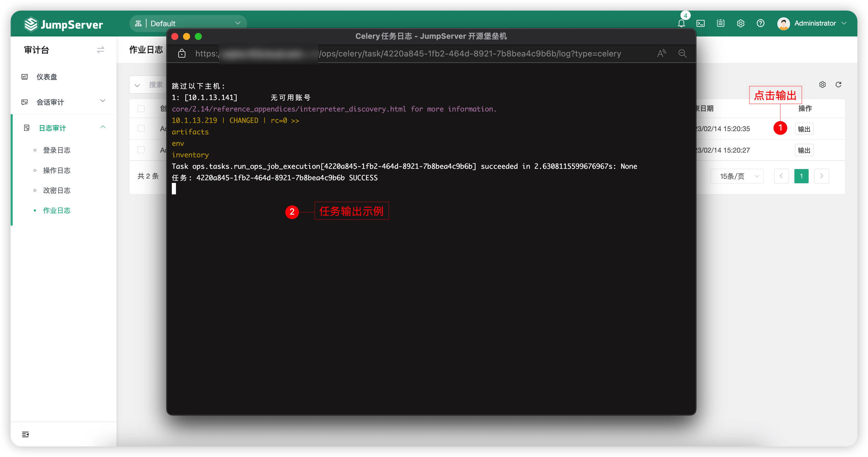The image size is (868, 457).
Task: Open system settings gear in header
Action: coord(741,23)
